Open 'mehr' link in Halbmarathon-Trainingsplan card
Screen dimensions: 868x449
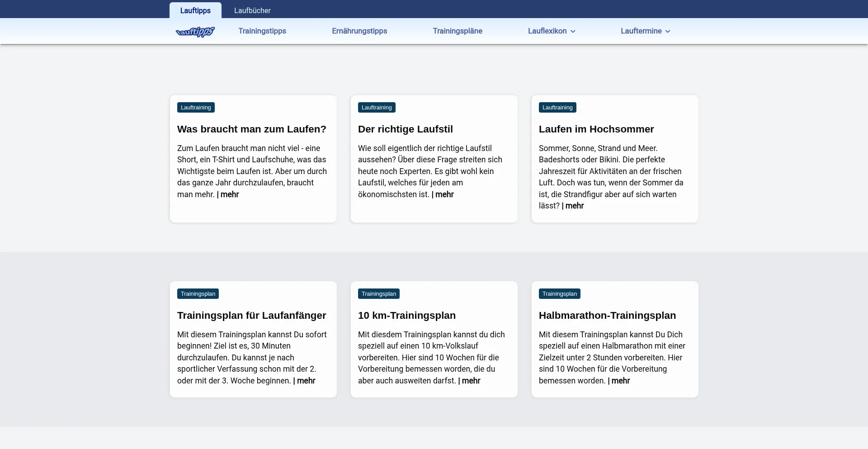point(620,381)
